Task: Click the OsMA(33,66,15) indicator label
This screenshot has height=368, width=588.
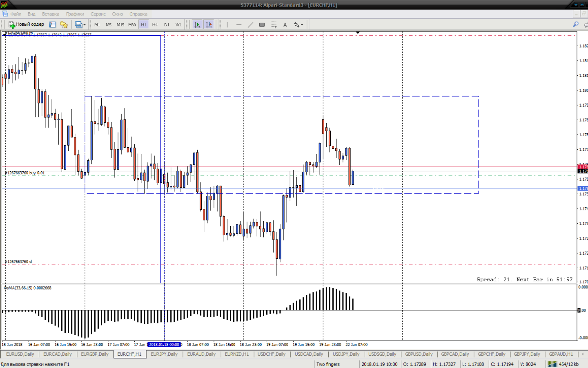Action: click(x=28, y=288)
